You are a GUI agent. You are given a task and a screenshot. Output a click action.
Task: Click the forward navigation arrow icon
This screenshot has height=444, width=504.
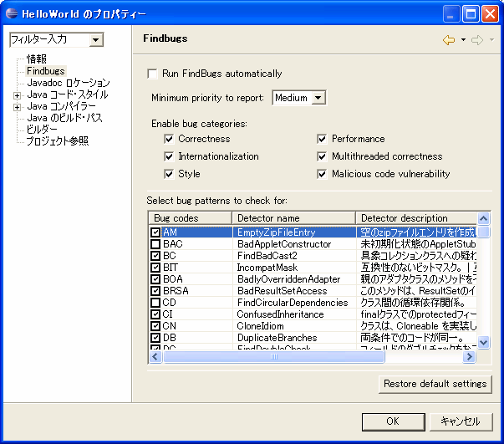(x=477, y=40)
